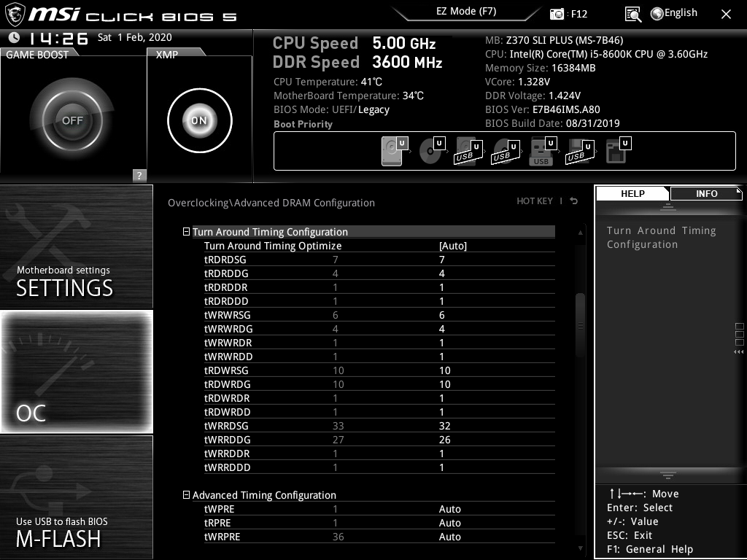Take a screenshot using the F12 camera icon
Screen dimensions: 747x560
[x=557, y=14]
